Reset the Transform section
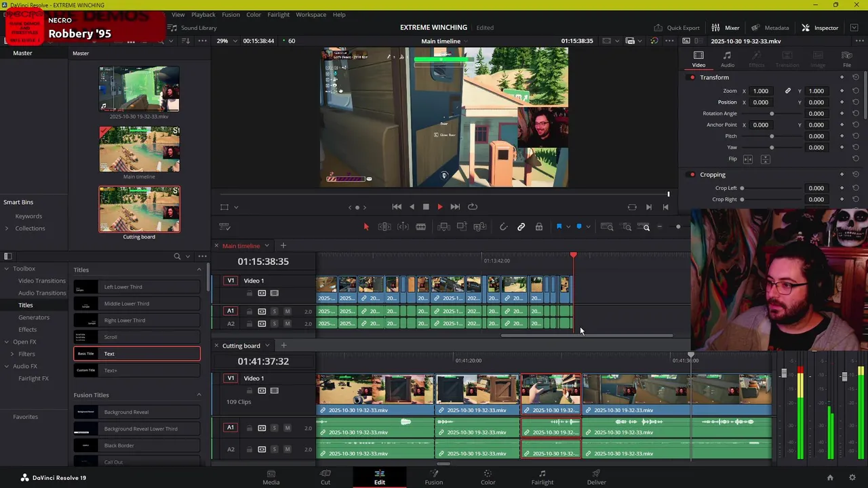The image size is (868, 488). 855,77
